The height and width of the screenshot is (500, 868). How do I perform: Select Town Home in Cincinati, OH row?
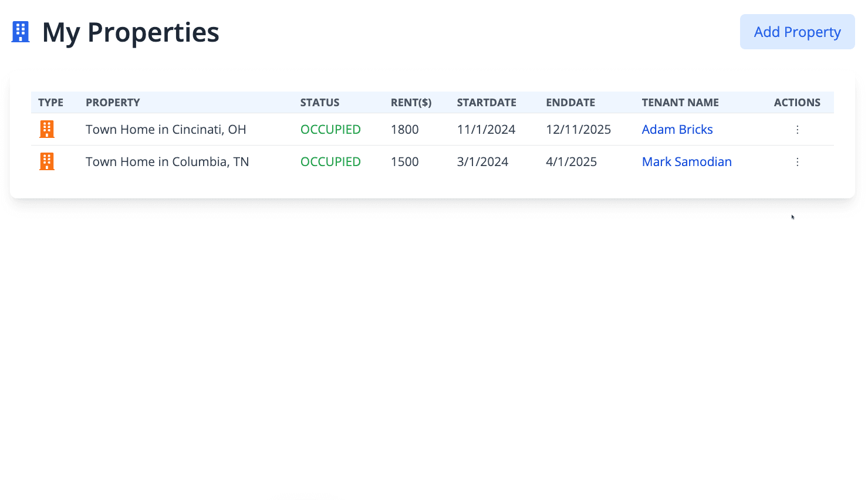click(166, 130)
